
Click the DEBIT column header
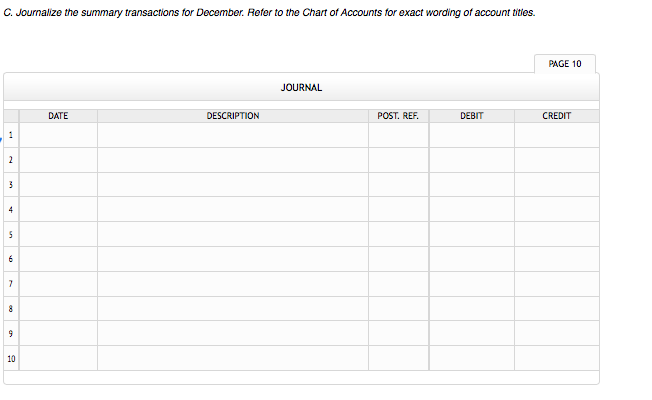coord(472,116)
